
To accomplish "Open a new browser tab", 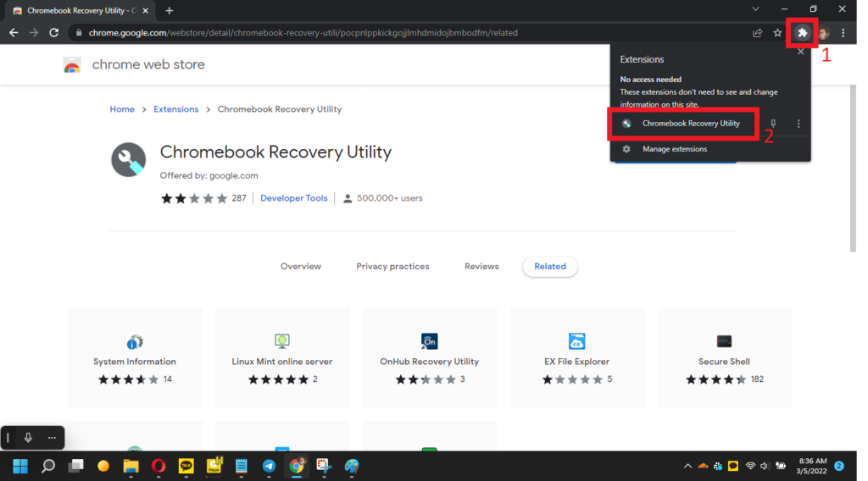I will pos(170,10).
